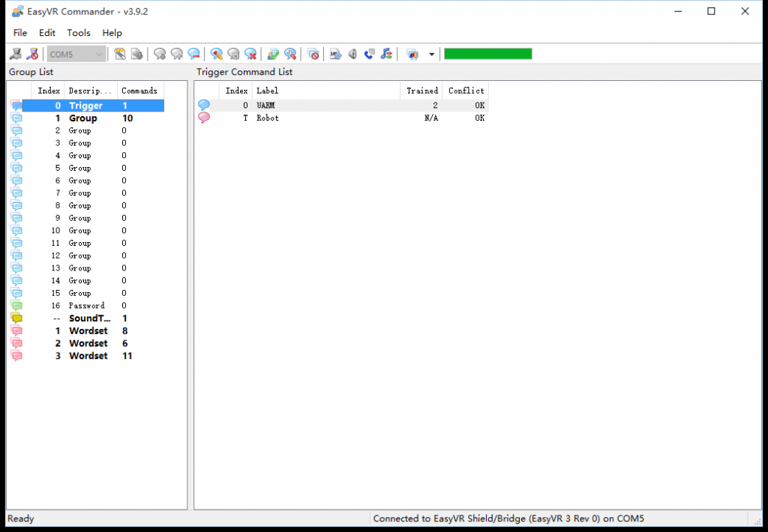
Task: Open the Help menu
Action: coord(112,33)
